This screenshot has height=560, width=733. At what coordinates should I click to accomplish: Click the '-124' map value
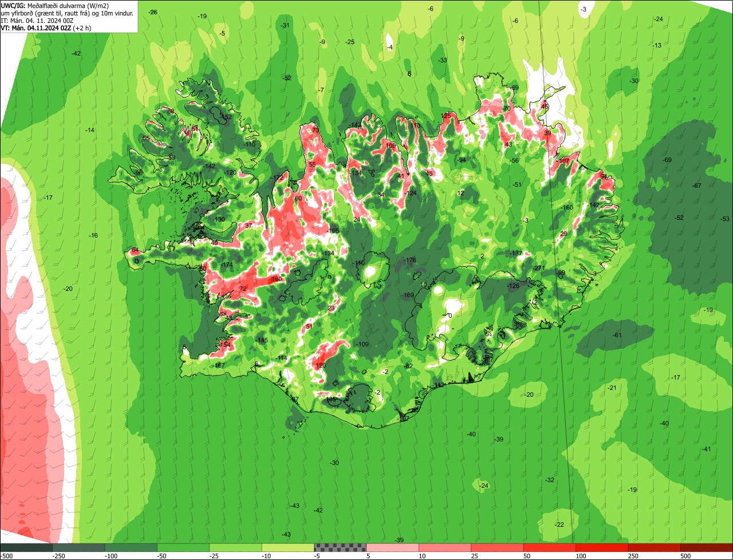410,193
